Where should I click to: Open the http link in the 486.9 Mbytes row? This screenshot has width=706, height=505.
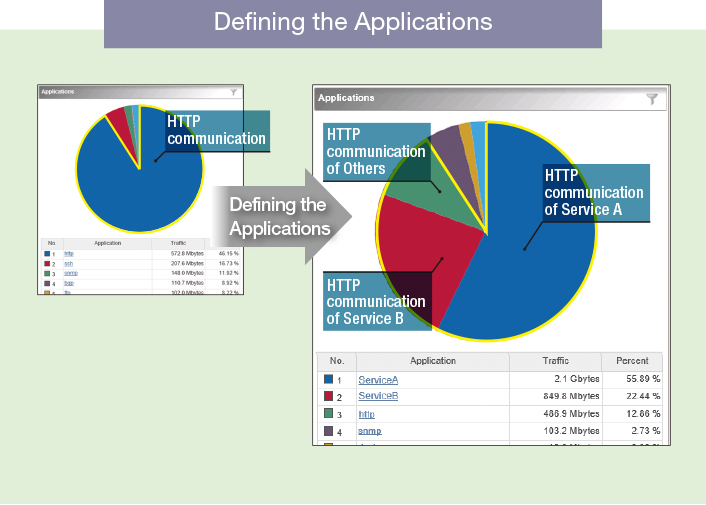point(367,414)
